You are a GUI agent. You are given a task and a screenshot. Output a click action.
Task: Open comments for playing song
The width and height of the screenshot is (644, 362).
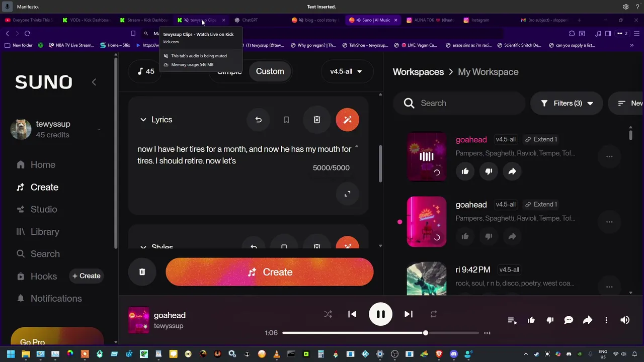click(569, 320)
